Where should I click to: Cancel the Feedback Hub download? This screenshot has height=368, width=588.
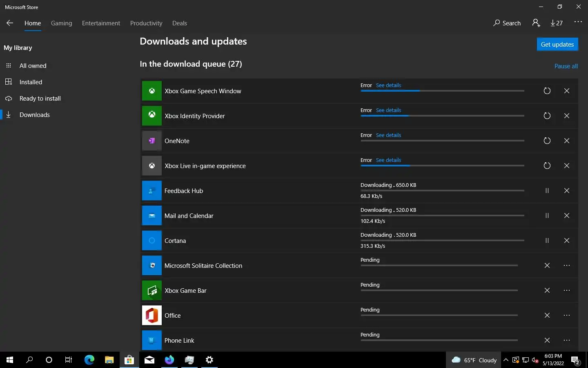point(567,191)
